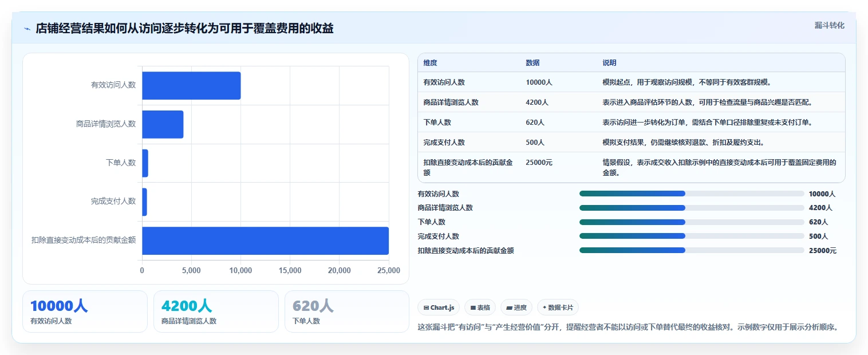Open the 4200人 商品详情浏览人数 data card

pos(216,311)
